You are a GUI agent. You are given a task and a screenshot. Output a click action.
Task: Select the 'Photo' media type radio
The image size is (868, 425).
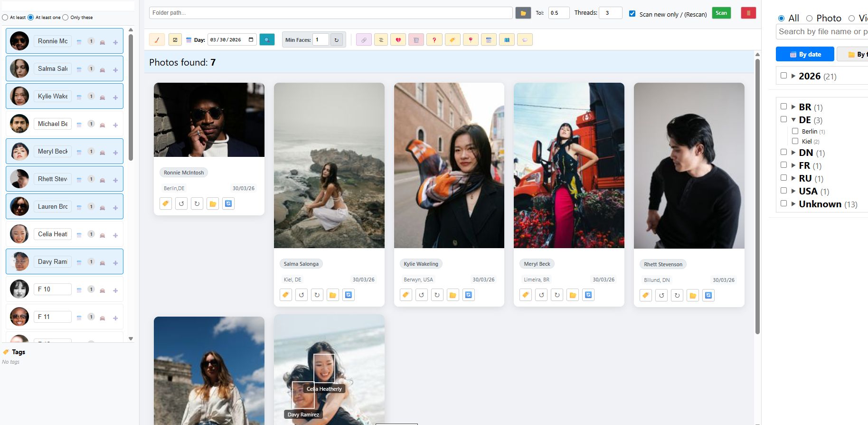[x=809, y=18]
